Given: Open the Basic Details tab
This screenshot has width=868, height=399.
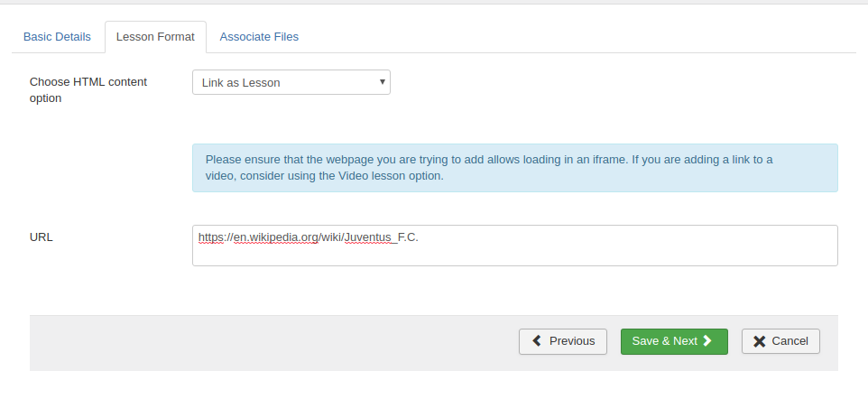Looking at the screenshot, I should [x=57, y=37].
